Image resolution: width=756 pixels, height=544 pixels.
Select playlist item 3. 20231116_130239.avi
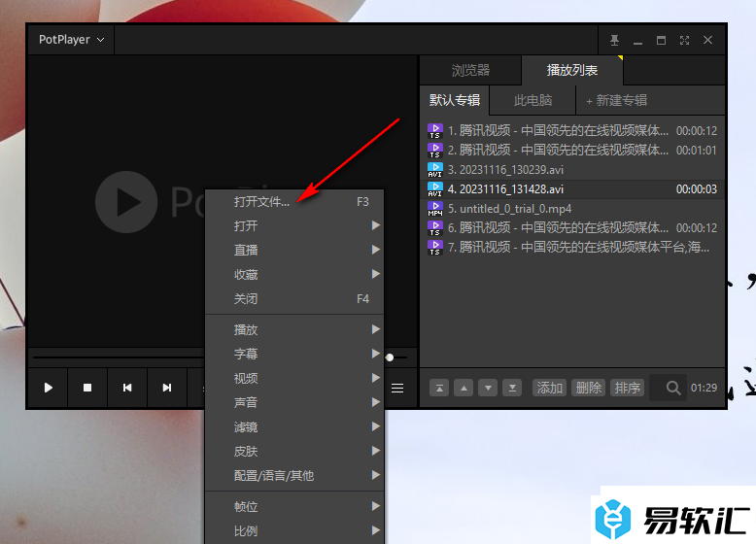click(x=572, y=170)
